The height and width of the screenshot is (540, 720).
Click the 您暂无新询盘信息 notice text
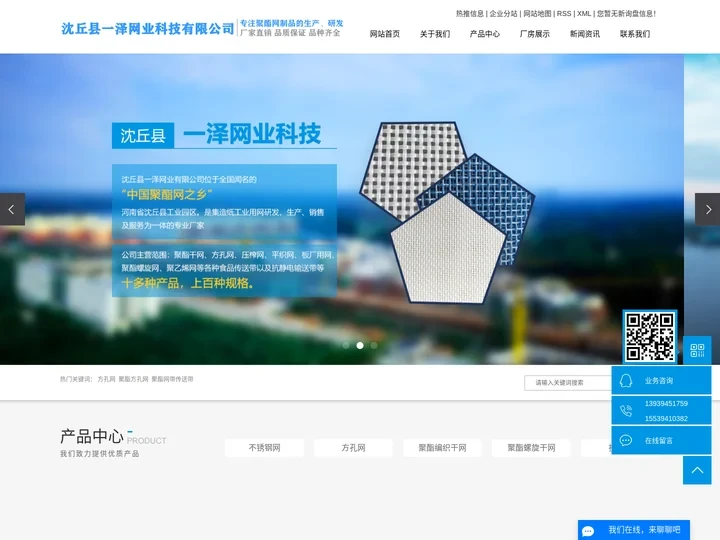pos(627,14)
